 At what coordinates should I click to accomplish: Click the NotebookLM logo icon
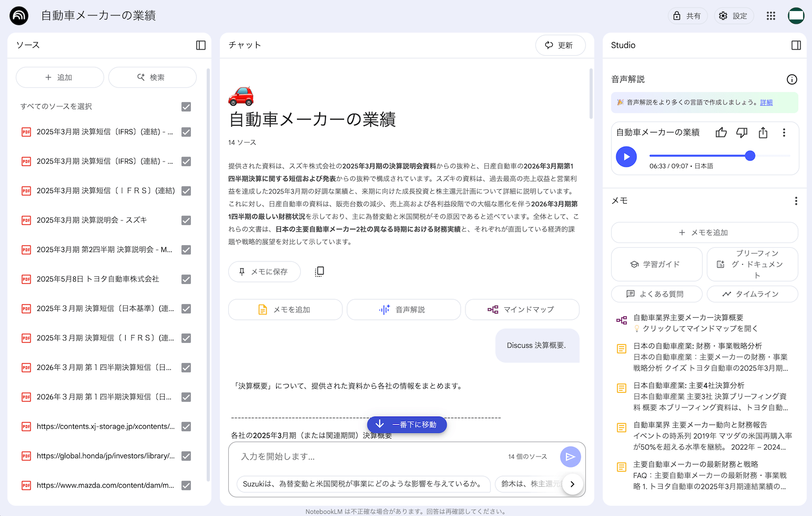coord(19,16)
